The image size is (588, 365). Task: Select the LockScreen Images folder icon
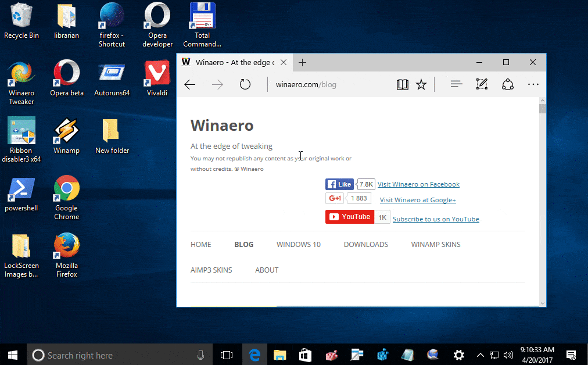21,255
